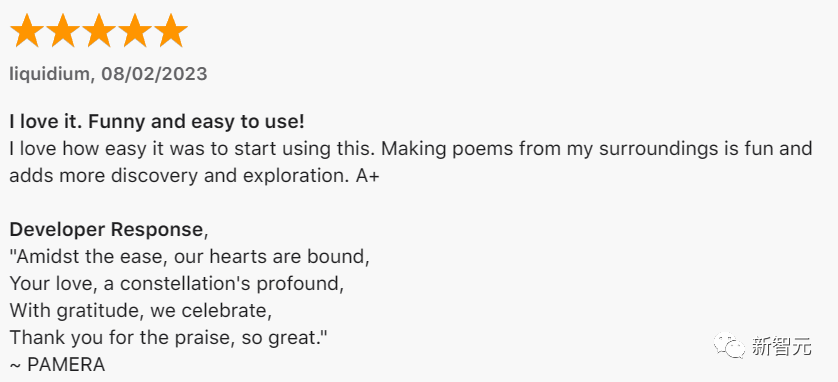The image size is (838, 382).
Task: Select reviewer name liquidium
Action: coord(49,74)
